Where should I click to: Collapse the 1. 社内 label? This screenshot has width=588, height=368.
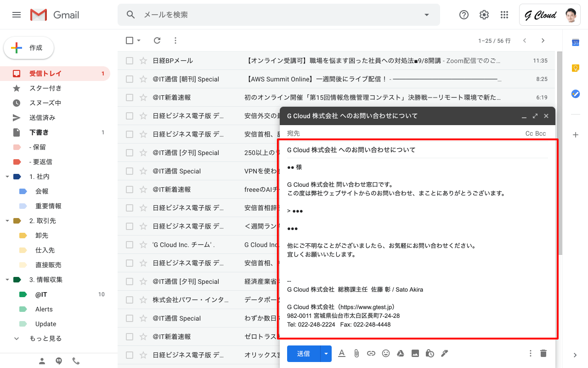click(x=7, y=177)
